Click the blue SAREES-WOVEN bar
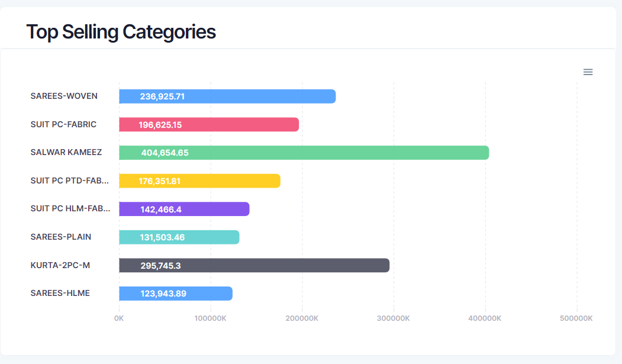Screen dimensions: 622x364 pos(227,96)
